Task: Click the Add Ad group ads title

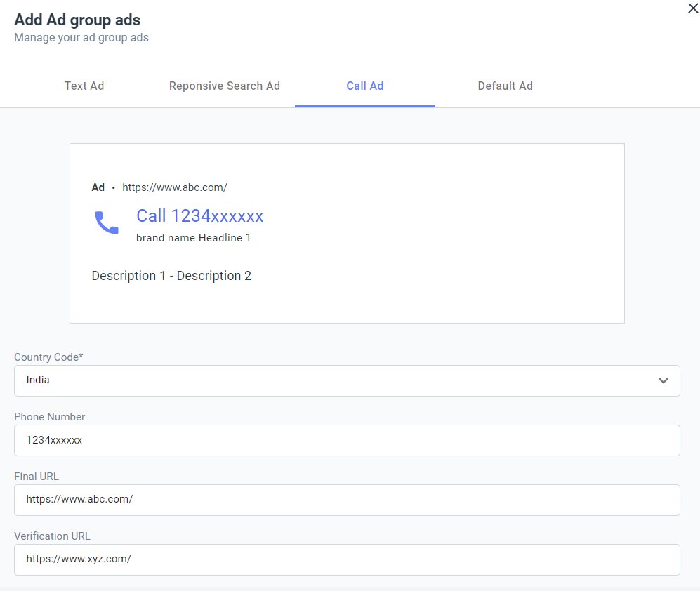Action: click(x=77, y=20)
